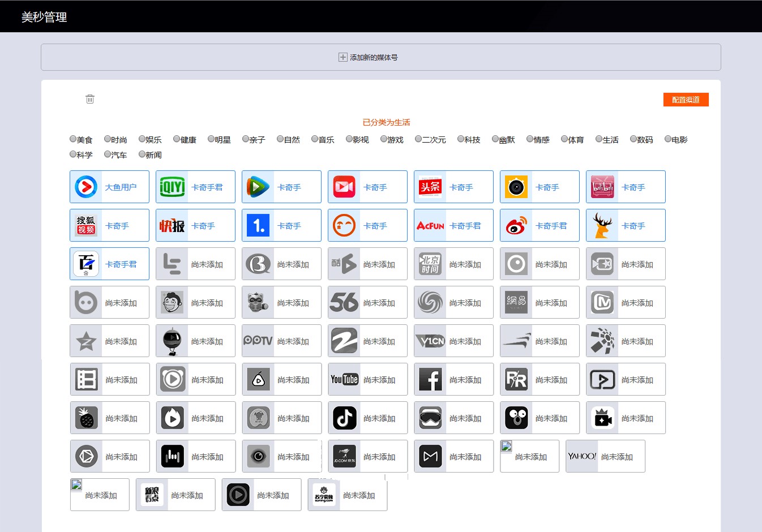Click 卡奇手君 beside the AcFun logo

tap(465, 226)
